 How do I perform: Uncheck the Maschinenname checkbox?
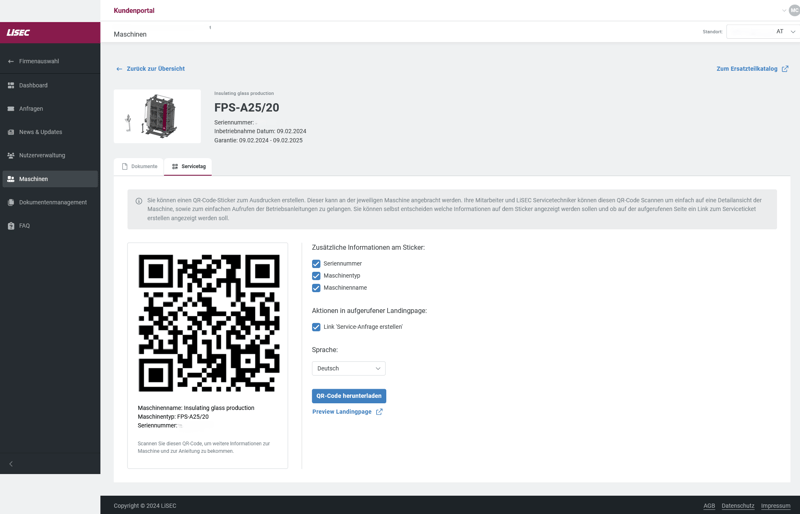click(x=316, y=288)
